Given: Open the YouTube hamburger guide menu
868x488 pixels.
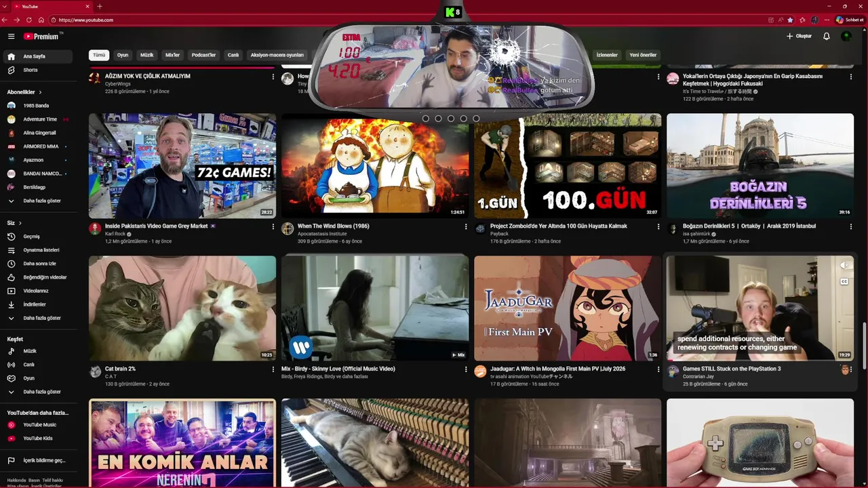Looking at the screenshot, I should click(11, 36).
